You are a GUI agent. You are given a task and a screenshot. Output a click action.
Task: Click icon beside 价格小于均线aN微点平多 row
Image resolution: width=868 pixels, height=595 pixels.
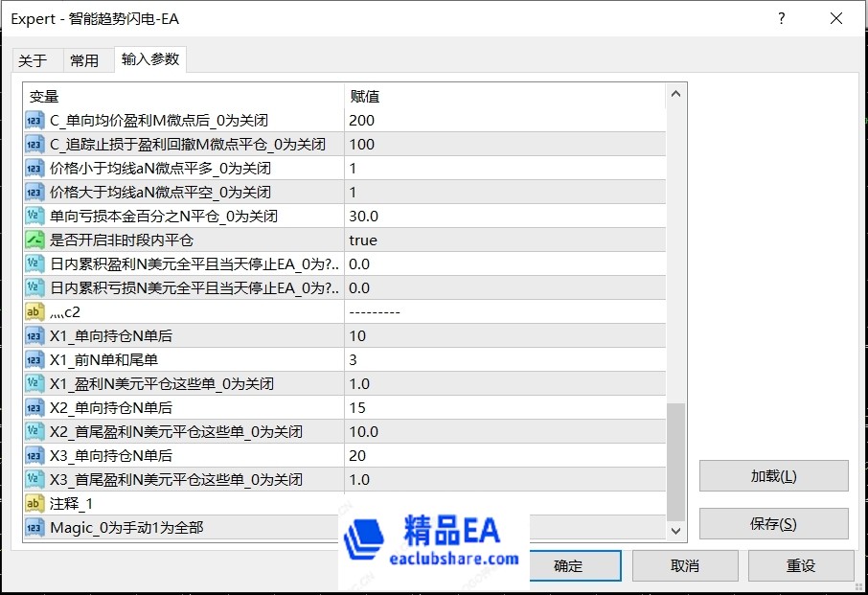pos(34,169)
